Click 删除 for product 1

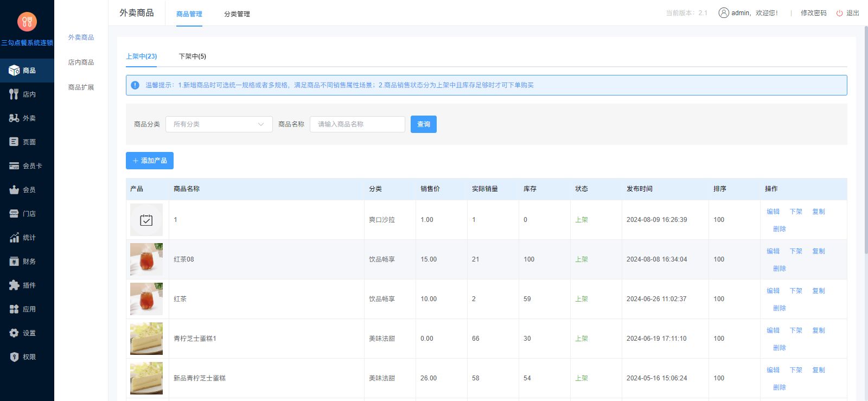(x=780, y=229)
